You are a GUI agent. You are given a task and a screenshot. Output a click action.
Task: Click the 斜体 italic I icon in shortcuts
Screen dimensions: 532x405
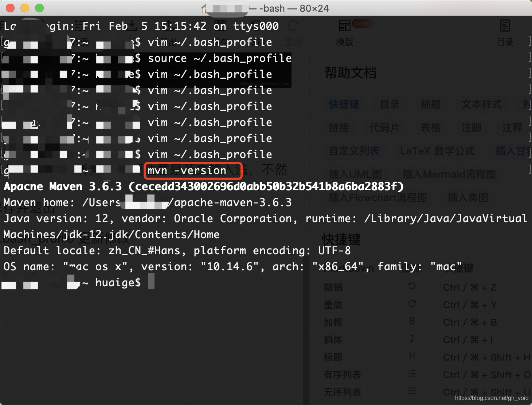click(x=412, y=339)
